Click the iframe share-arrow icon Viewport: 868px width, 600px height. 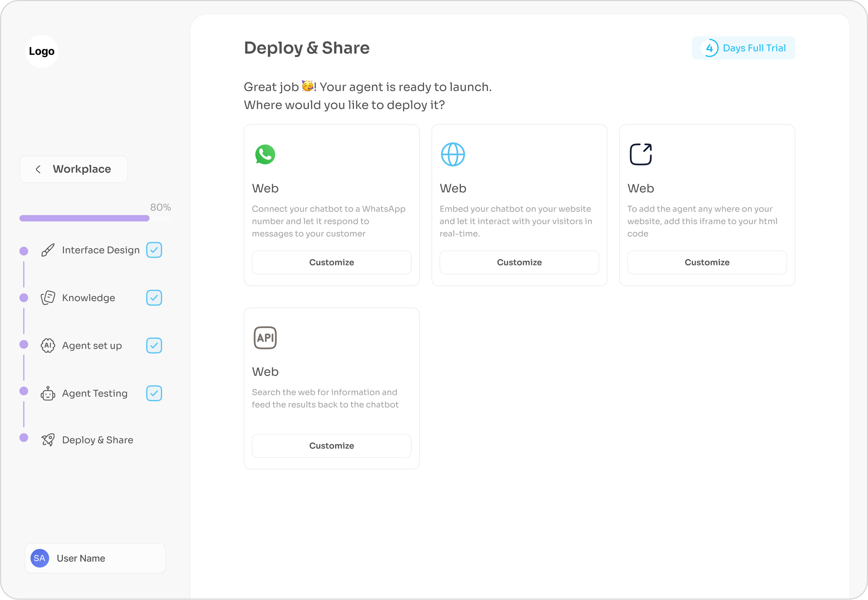[640, 154]
